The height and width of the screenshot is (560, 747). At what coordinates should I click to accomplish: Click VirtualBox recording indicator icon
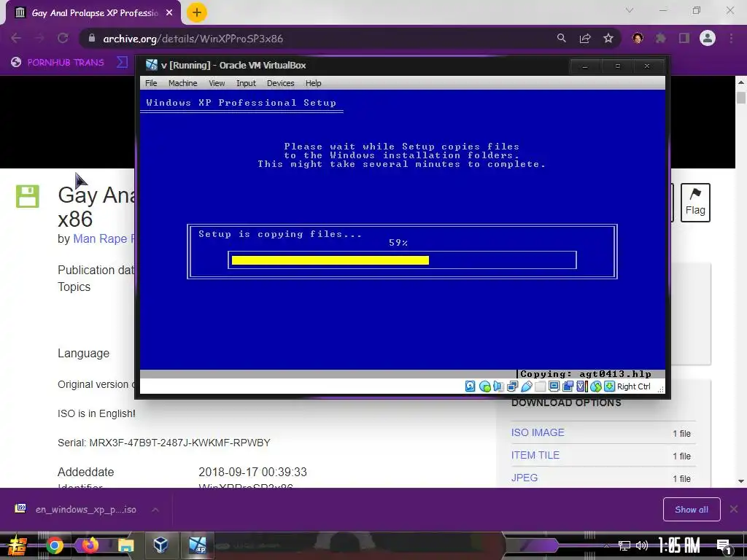pyautogui.click(x=568, y=386)
